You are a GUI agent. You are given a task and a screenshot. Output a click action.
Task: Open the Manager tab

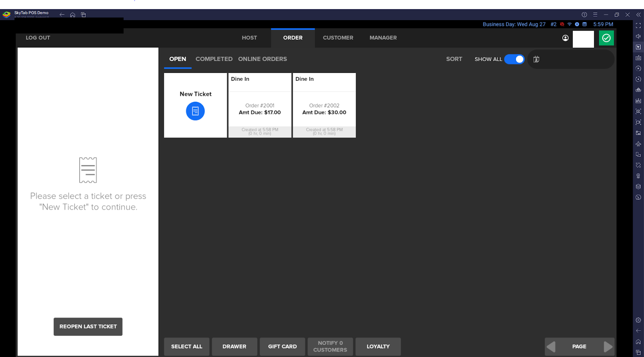click(x=383, y=38)
